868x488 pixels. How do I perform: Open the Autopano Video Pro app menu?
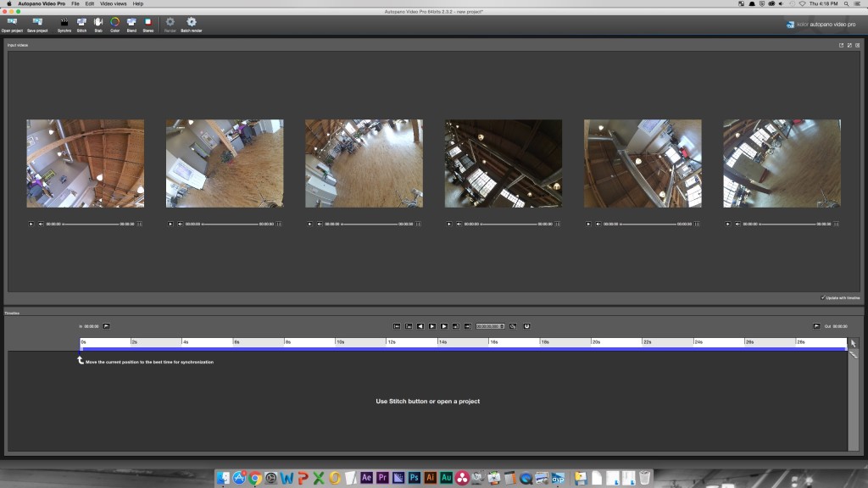tap(42, 3)
